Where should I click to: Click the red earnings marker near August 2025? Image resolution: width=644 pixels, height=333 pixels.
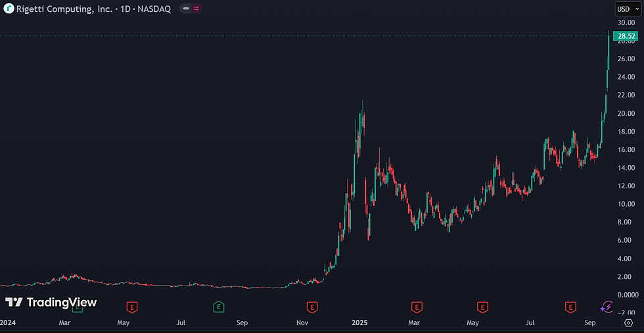(570, 307)
